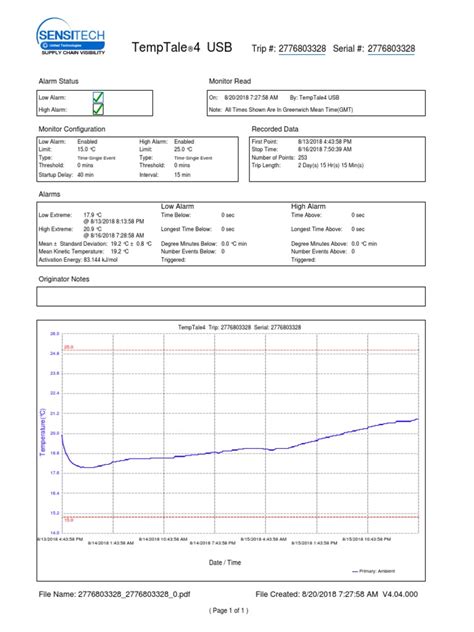Click the Temperature (°C) axis label
Image resolution: width=474 pixels, height=632 pixels.
tap(43, 432)
